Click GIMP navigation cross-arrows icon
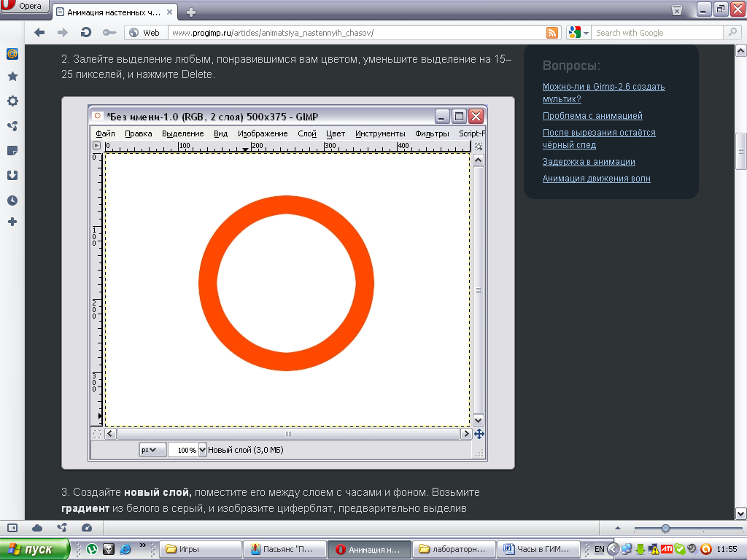Screen dimensions: 747x560 pyautogui.click(x=479, y=434)
